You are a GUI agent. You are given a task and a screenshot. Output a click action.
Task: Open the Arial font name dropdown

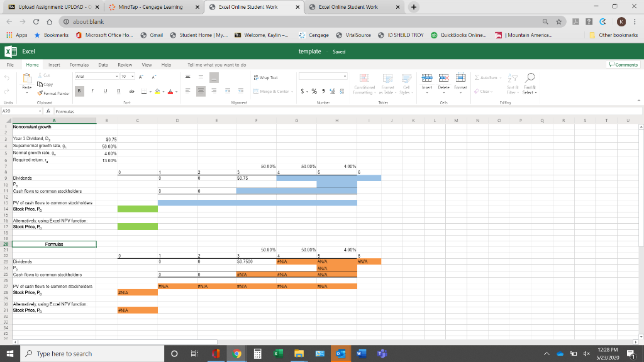(x=116, y=76)
